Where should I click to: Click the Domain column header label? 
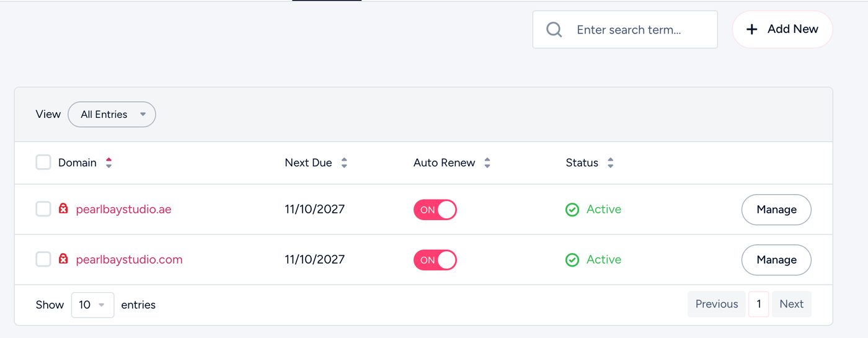click(77, 162)
